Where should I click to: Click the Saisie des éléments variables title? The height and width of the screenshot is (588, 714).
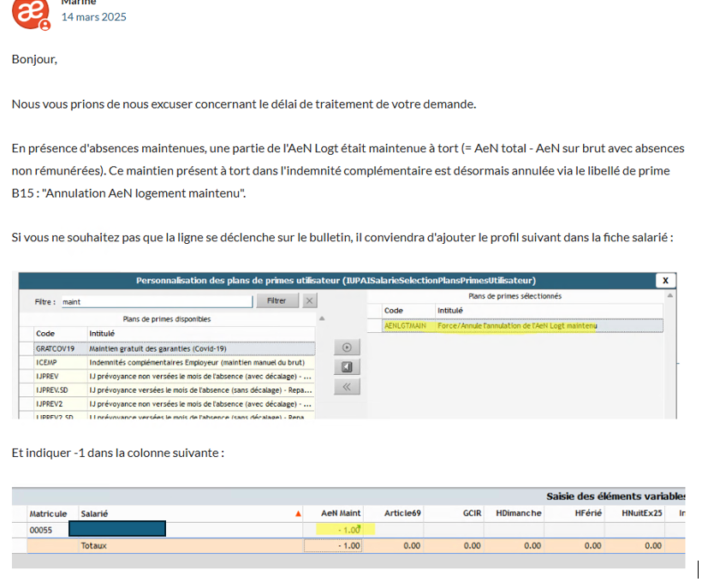point(616,496)
